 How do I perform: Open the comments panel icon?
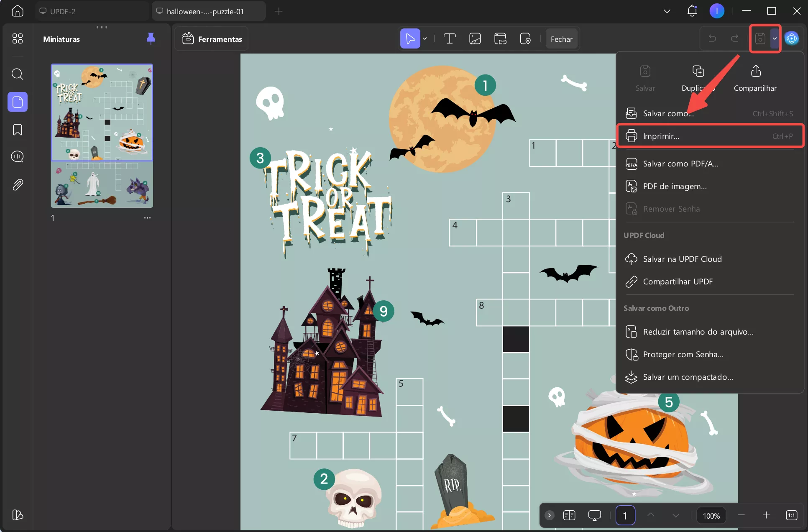tap(17, 157)
